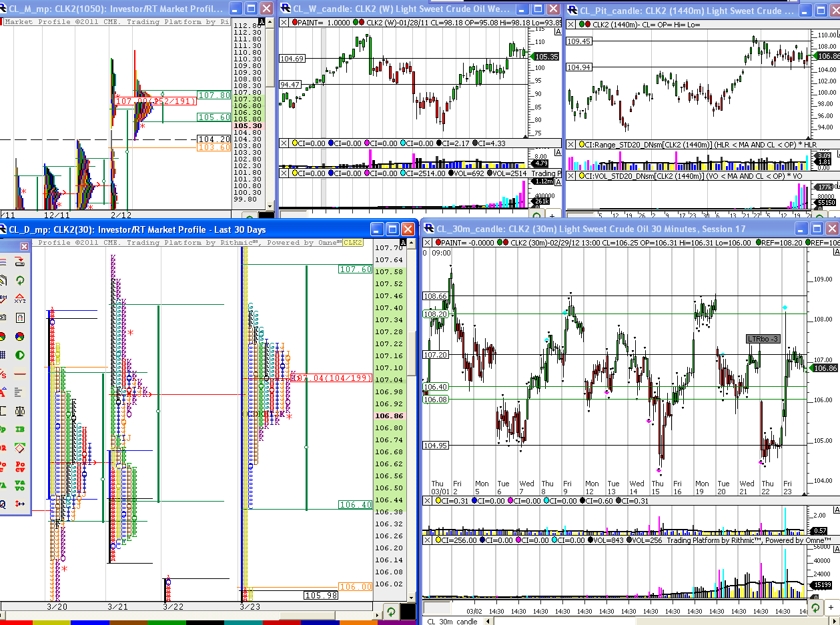Toggle 'A' autoscale on CL_30m CI=0.31 pane
This screenshot has height=625, width=840.
[x=836, y=510]
